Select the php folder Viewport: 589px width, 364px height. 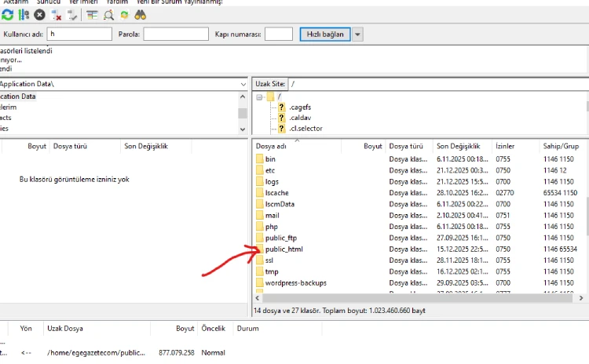click(x=271, y=227)
